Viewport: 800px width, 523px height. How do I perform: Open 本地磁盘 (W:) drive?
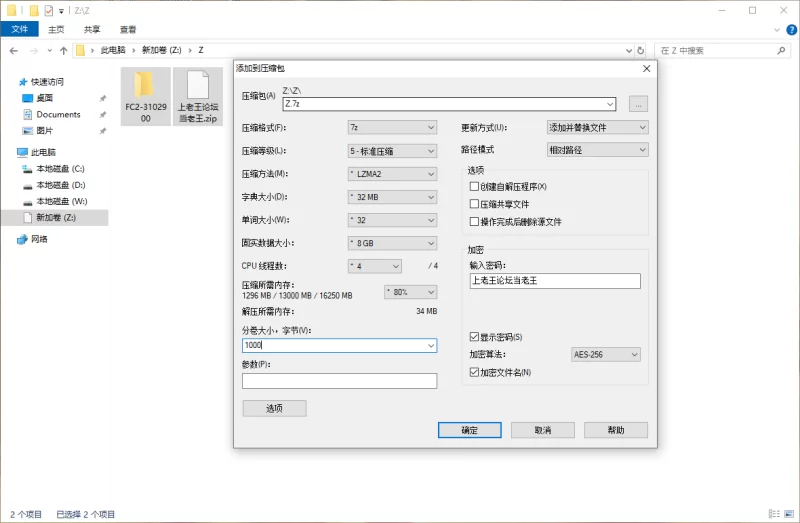pos(62,201)
